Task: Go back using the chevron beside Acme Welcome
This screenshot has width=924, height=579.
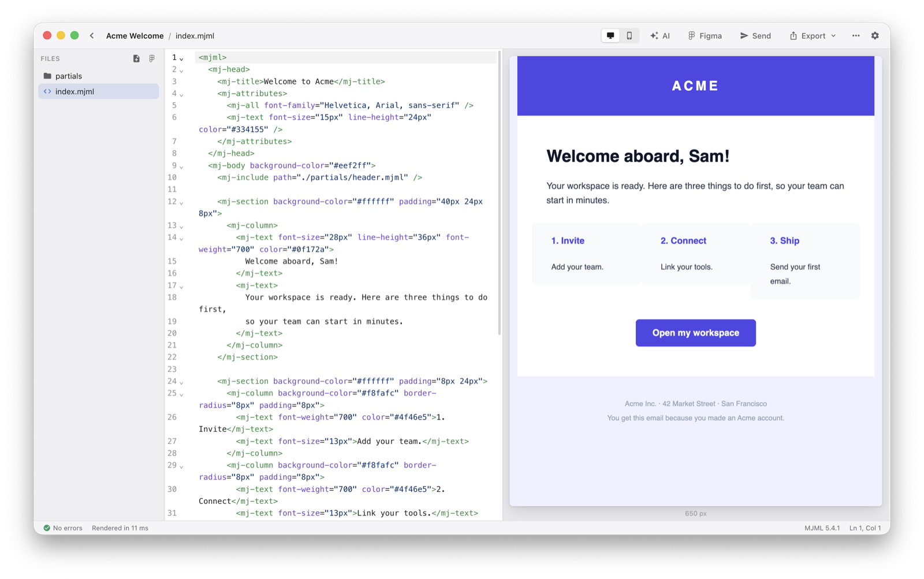Action: point(92,36)
